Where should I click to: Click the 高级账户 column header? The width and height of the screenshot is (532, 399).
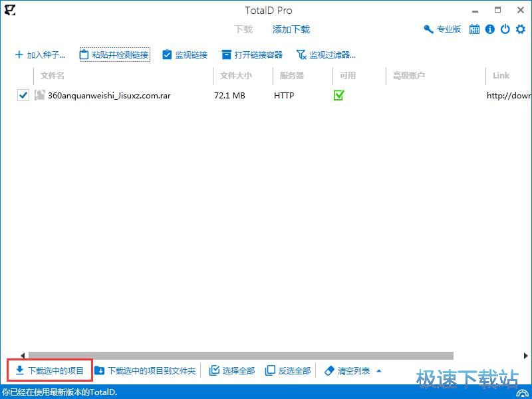pos(409,75)
